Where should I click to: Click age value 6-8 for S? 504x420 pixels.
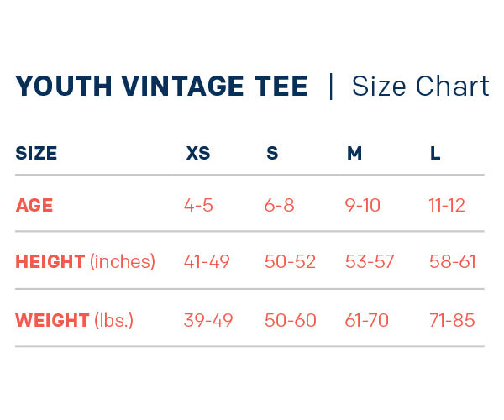tap(280, 206)
